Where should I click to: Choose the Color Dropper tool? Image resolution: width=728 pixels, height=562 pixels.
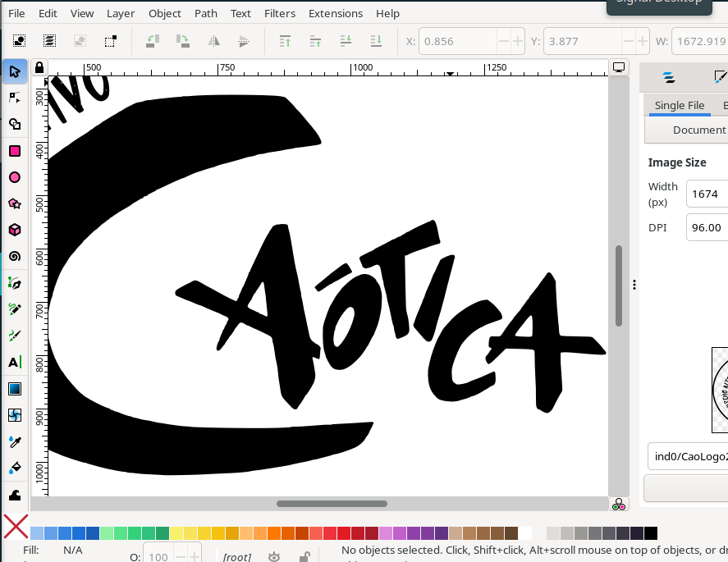15,441
